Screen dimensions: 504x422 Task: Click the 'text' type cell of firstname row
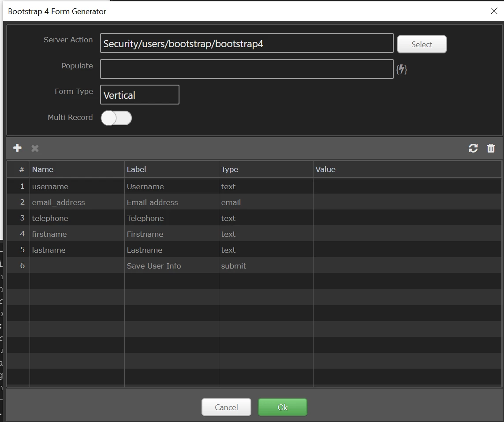[266, 234]
